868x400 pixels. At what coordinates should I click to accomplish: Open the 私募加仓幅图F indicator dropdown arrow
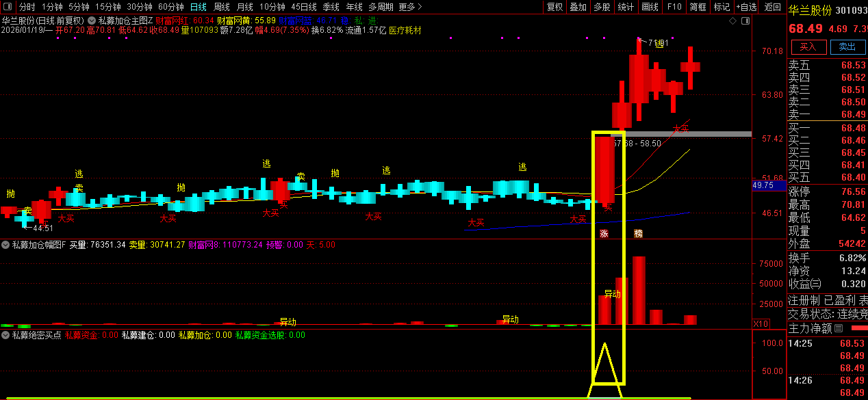click(5, 244)
